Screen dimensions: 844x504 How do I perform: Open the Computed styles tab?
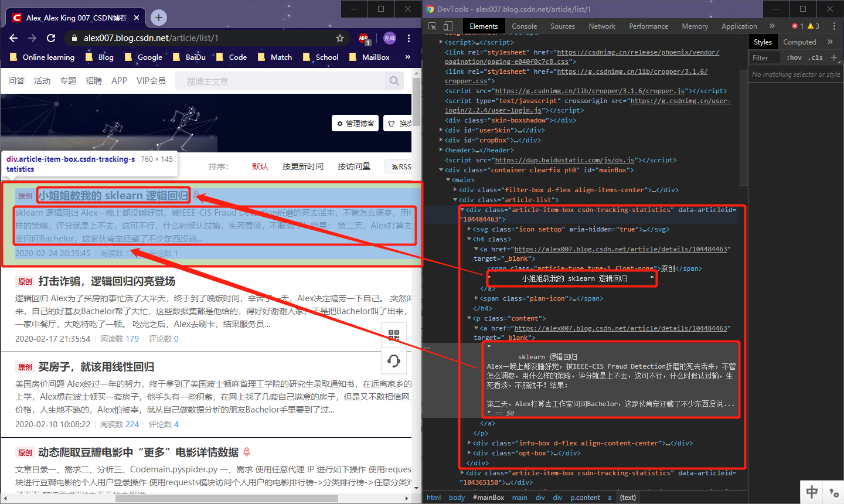(799, 42)
